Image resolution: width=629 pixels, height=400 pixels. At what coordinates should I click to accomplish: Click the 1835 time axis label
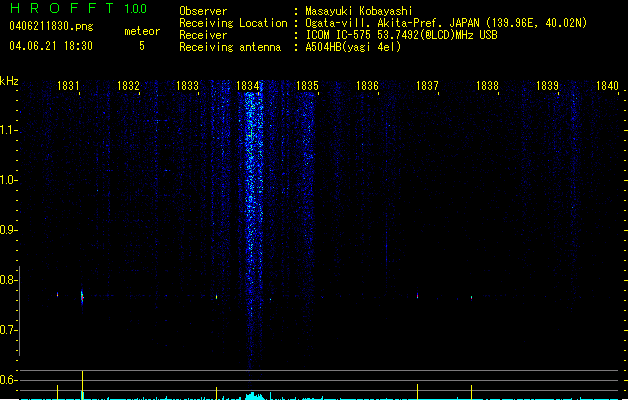[x=307, y=86]
